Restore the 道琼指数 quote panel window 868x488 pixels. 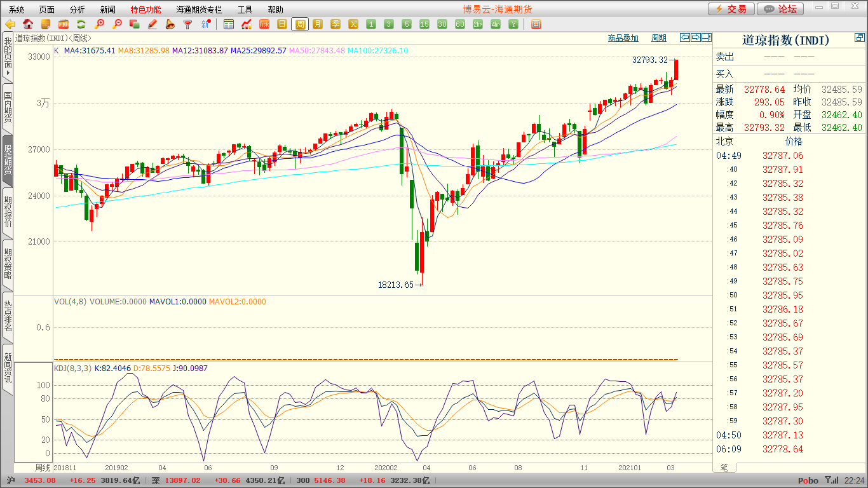tap(860, 38)
